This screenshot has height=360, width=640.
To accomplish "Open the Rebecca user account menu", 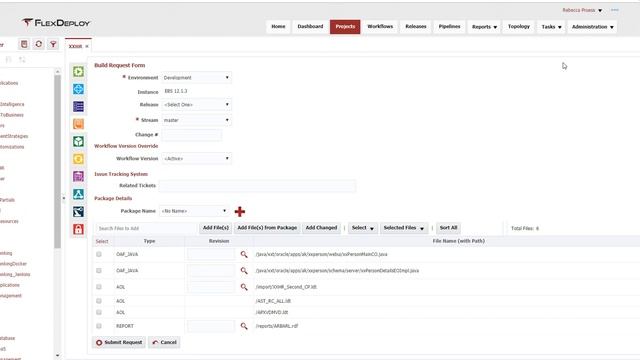I will pos(582,10).
